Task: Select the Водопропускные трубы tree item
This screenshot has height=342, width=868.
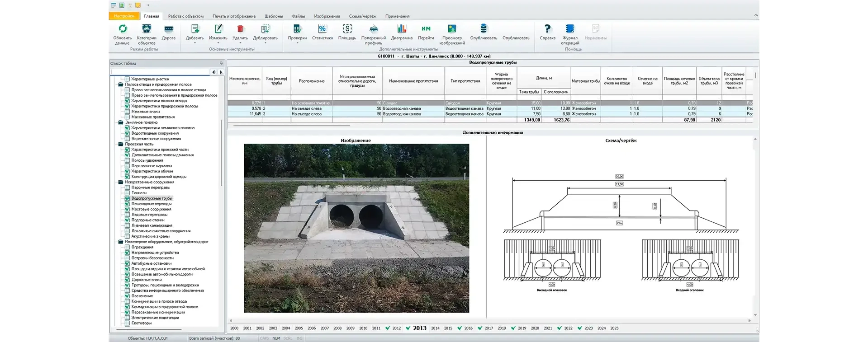Action: click(x=152, y=198)
